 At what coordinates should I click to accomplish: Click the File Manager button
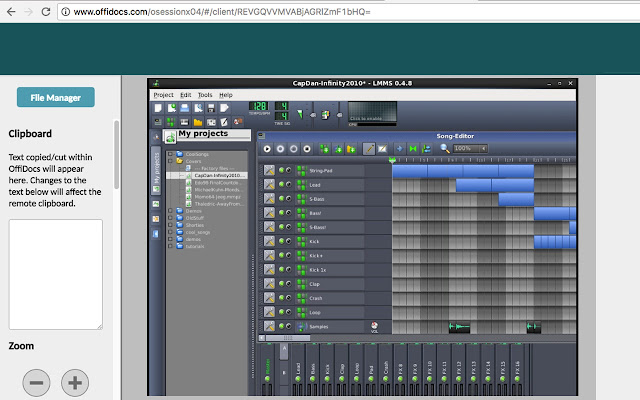tap(56, 97)
